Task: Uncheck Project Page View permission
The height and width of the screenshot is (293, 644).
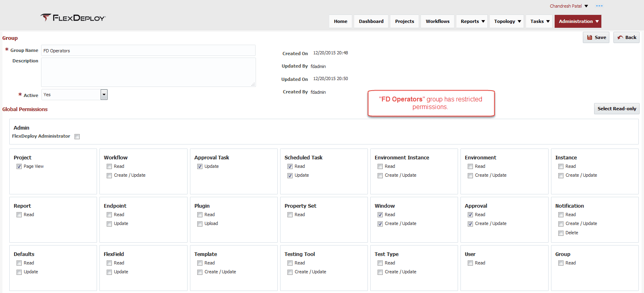Action: (19, 166)
